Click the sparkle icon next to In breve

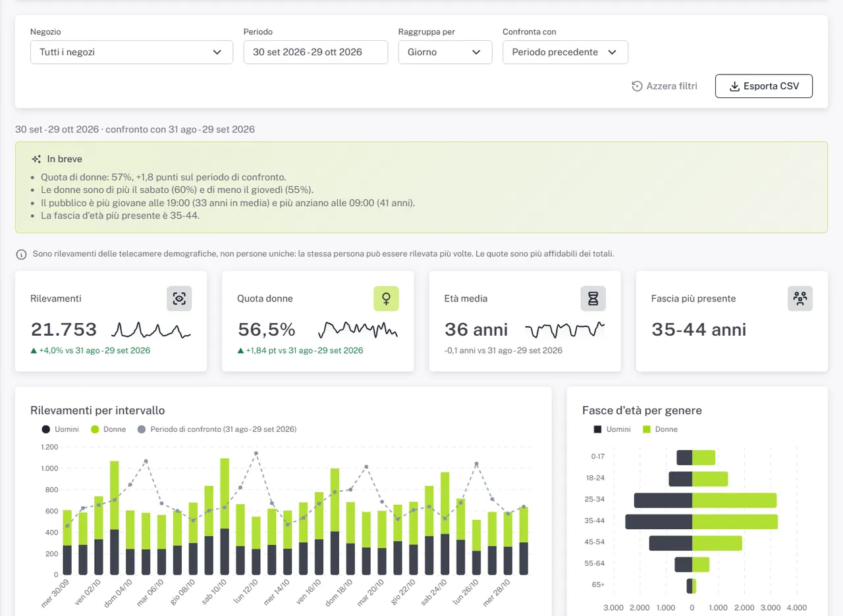click(x=36, y=159)
